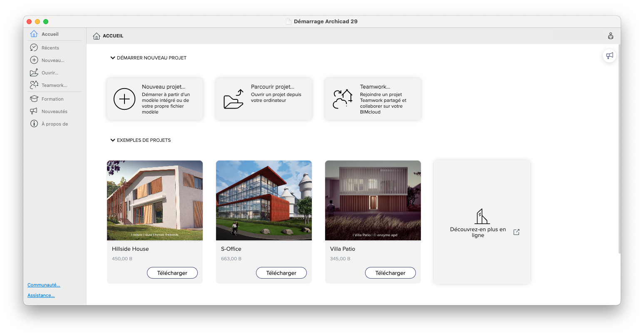This screenshot has width=644, height=336.
Task: Click the cloud house icon on Teamwork card
Action: 343,99
